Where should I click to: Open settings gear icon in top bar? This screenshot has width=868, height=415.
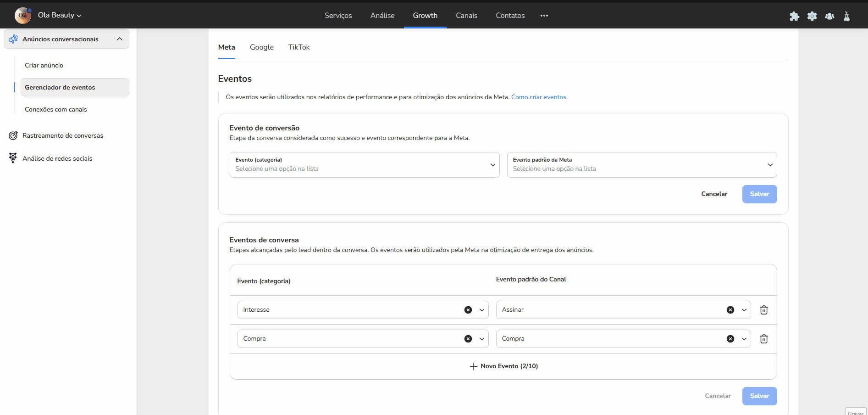(812, 16)
